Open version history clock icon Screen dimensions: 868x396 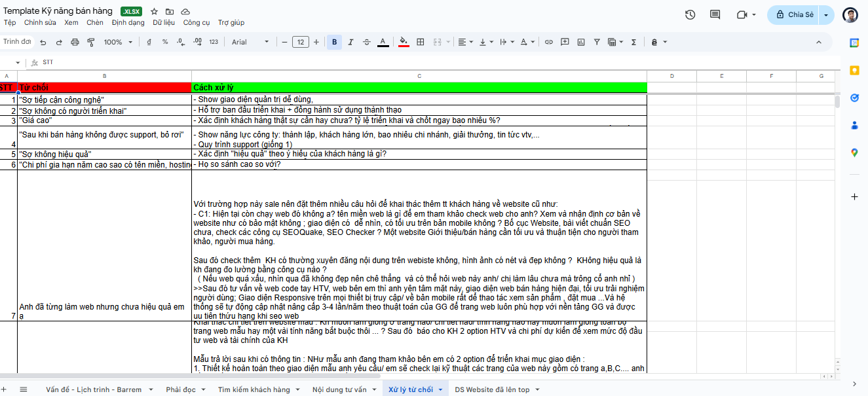(690, 14)
